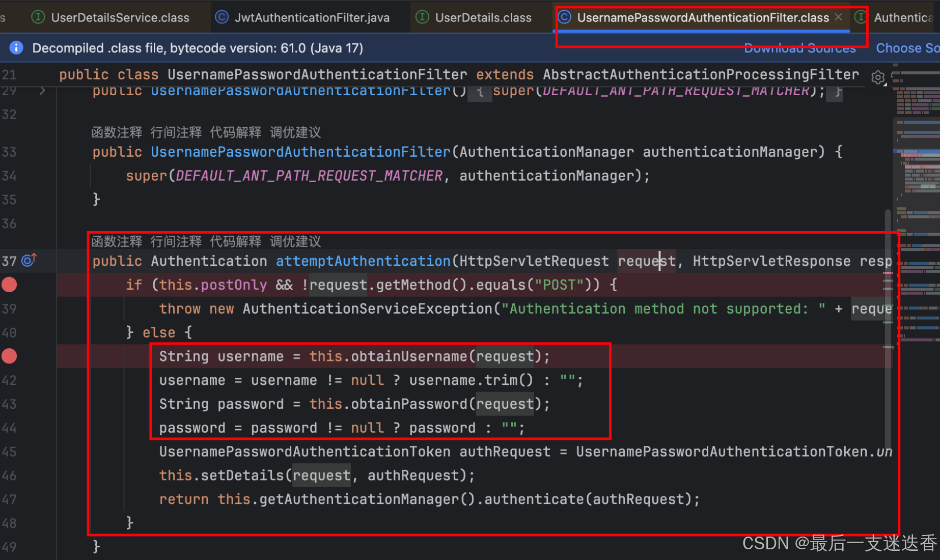940x560 pixels.
Task: Click 代码解释 above attemptAuthentication
Action: (x=236, y=241)
